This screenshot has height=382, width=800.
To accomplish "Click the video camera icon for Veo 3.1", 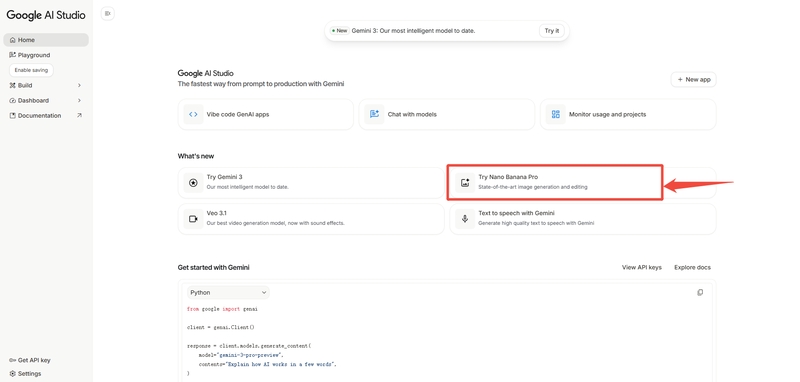I will [x=193, y=219].
